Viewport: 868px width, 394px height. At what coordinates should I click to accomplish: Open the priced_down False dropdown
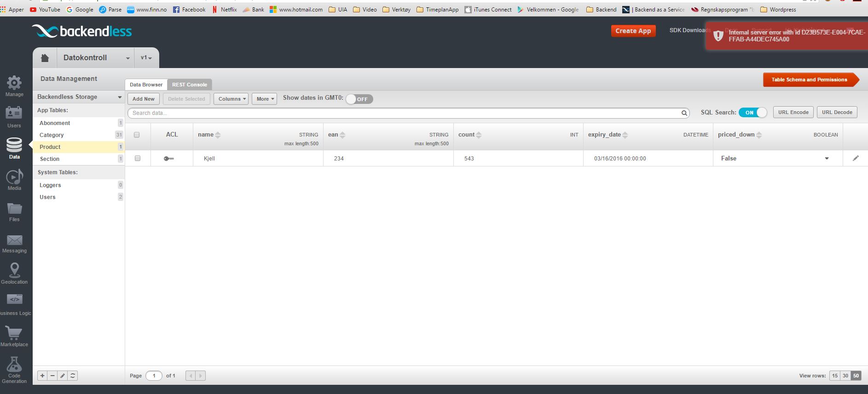827,159
